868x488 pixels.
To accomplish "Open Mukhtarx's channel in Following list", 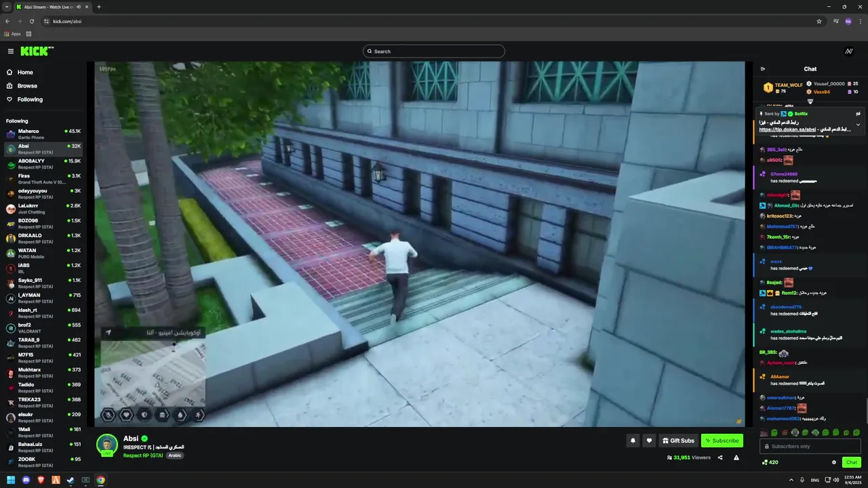I will [x=43, y=373].
